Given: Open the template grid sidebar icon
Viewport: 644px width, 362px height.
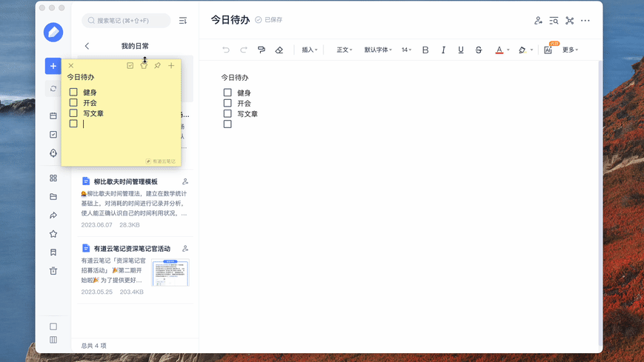Looking at the screenshot, I should pos(53,178).
